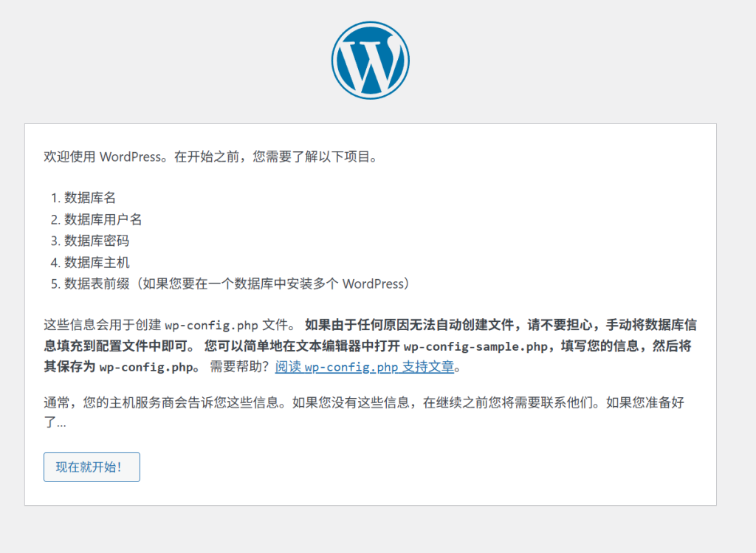This screenshot has width=756, height=553.
Task: Select the 数据库主机 list item
Action: coord(96,262)
